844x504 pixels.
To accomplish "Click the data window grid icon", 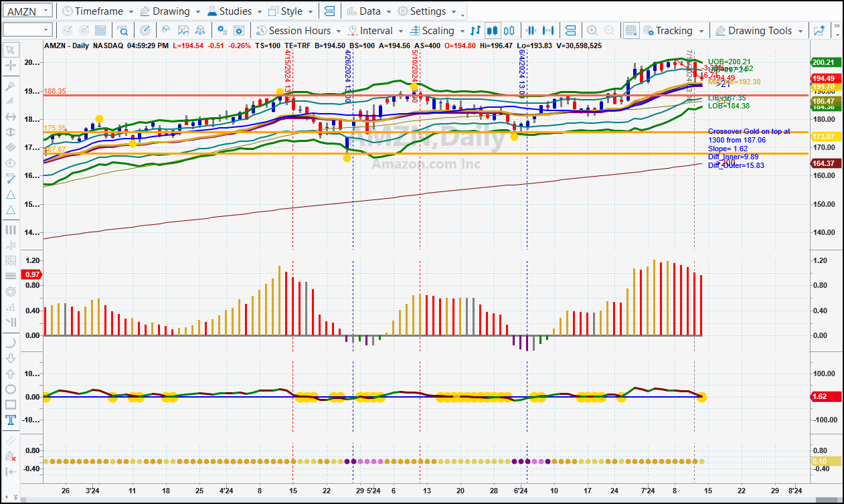I will coord(100,30).
